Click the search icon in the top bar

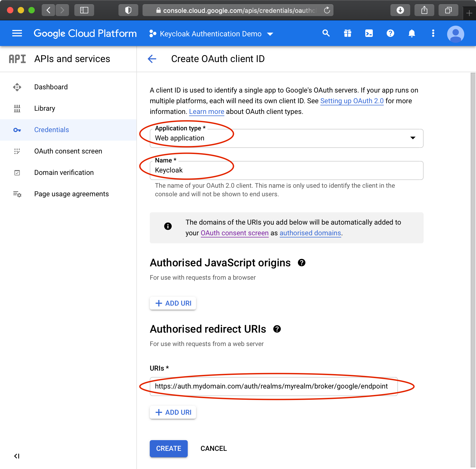[x=326, y=33]
